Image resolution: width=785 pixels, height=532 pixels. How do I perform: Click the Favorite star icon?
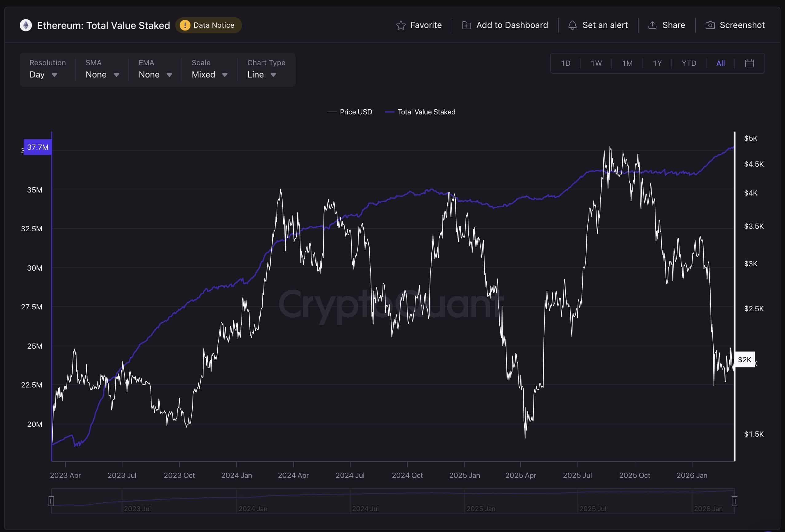(x=401, y=25)
